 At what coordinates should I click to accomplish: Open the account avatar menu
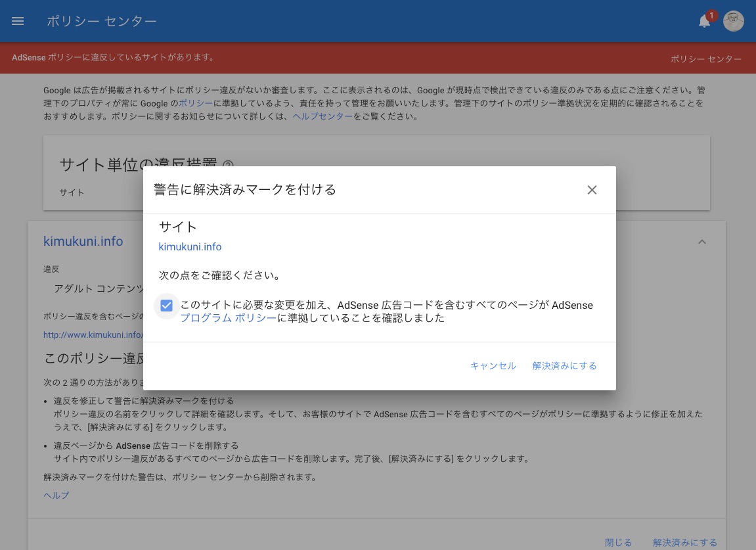coord(733,21)
